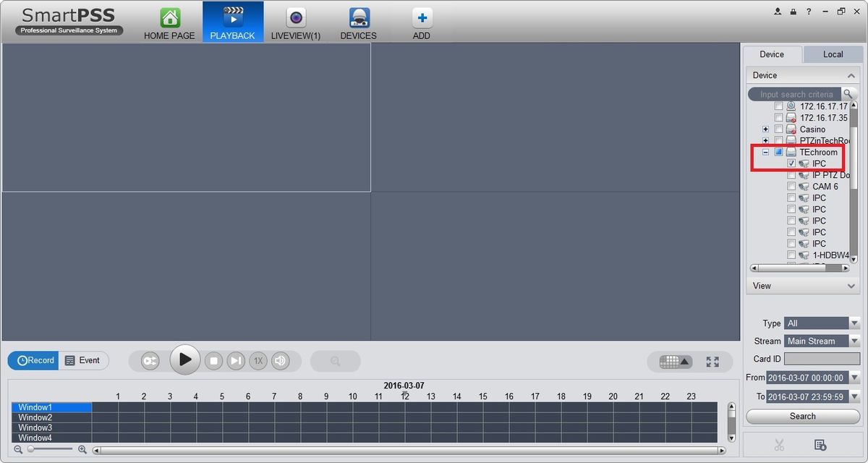
Task: Tick the 172.16.17.35 device checkbox
Action: pyautogui.click(x=779, y=117)
